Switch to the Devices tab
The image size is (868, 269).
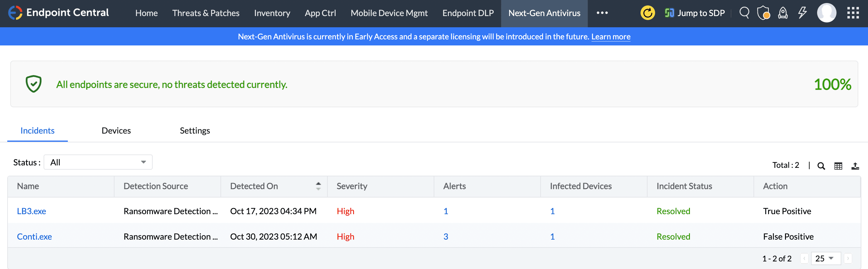(x=116, y=131)
